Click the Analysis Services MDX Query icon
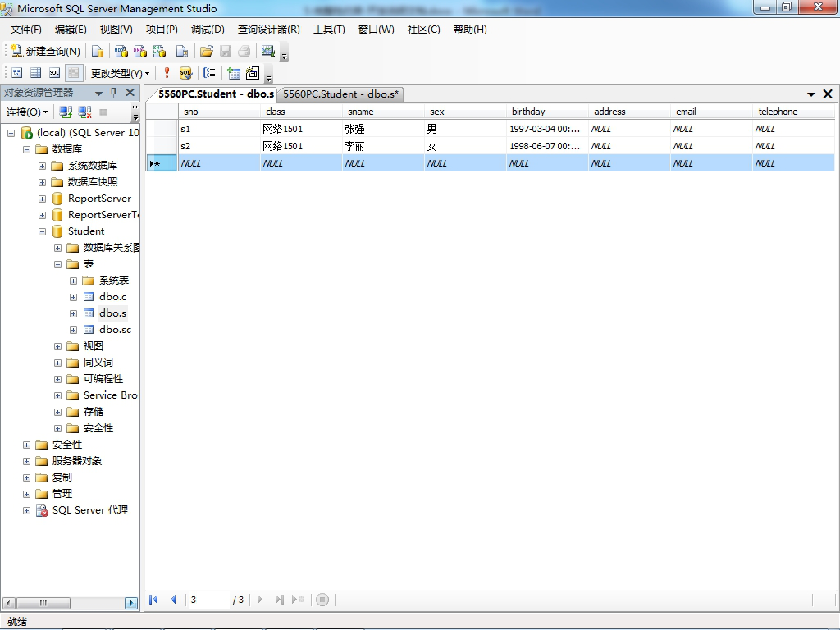840x630 pixels. point(121,51)
